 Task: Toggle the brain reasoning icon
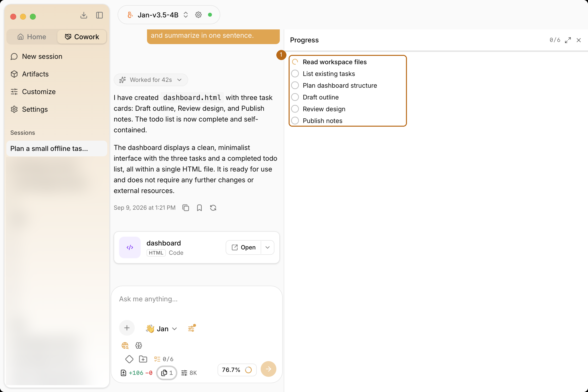coord(139,345)
